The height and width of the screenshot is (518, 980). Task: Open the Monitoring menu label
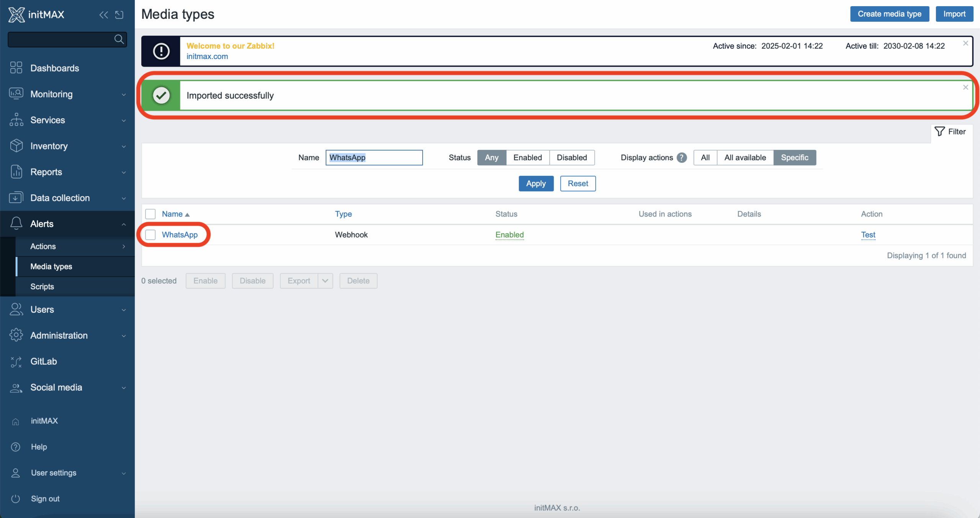point(51,94)
